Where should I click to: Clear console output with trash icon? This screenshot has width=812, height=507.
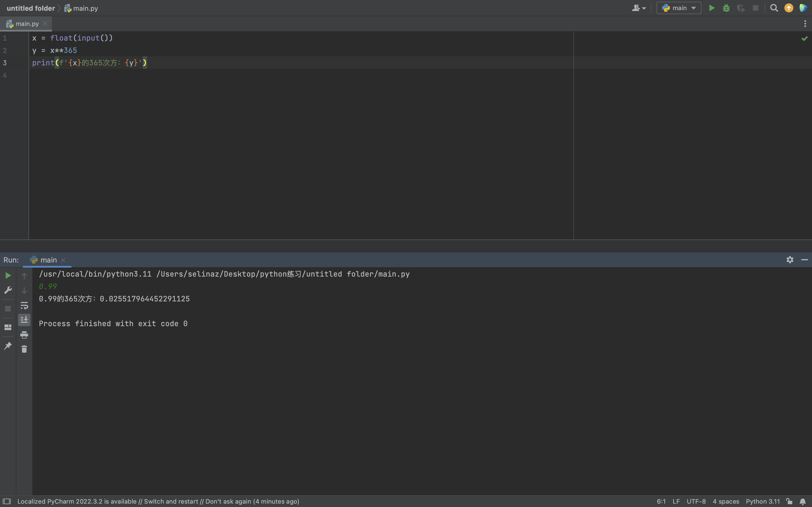(24, 349)
